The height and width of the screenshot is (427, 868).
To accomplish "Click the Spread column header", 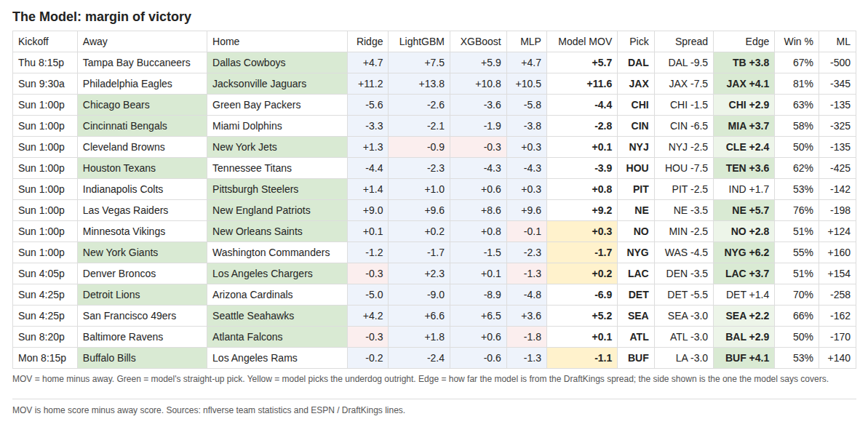I will click(x=684, y=41).
